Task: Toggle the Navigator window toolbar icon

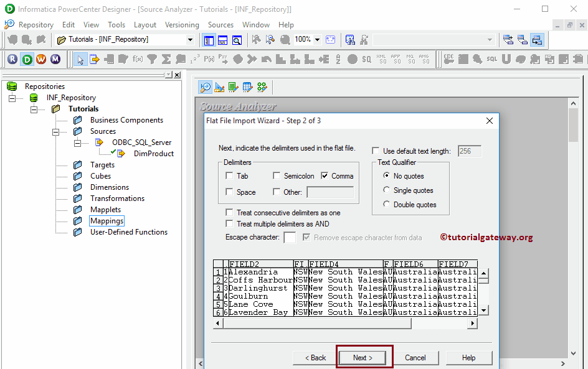Action: (x=209, y=40)
